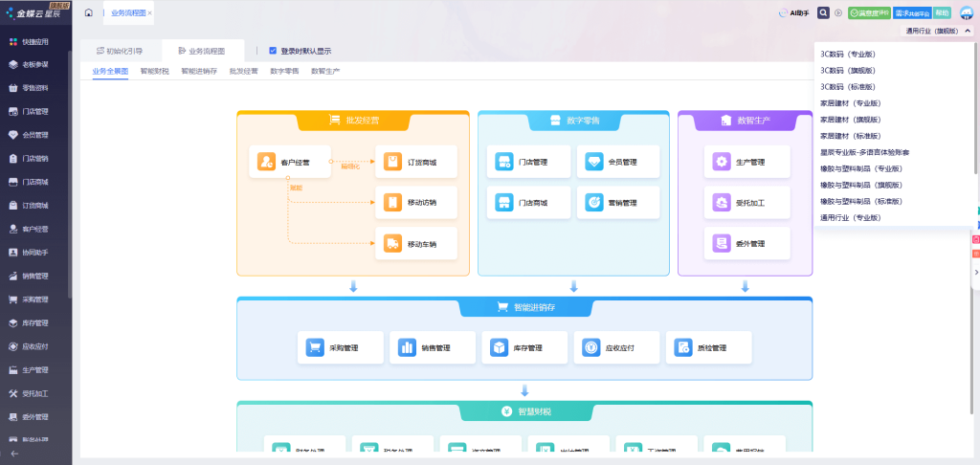
Task: Click the green 满意度评价 button
Action: (x=869, y=12)
